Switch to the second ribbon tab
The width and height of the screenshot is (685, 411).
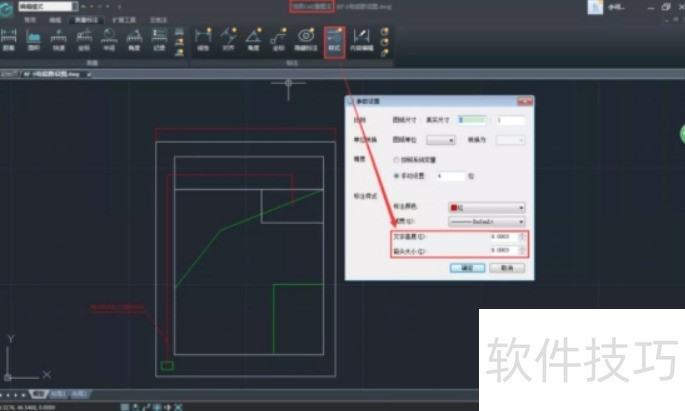(x=55, y=20)
